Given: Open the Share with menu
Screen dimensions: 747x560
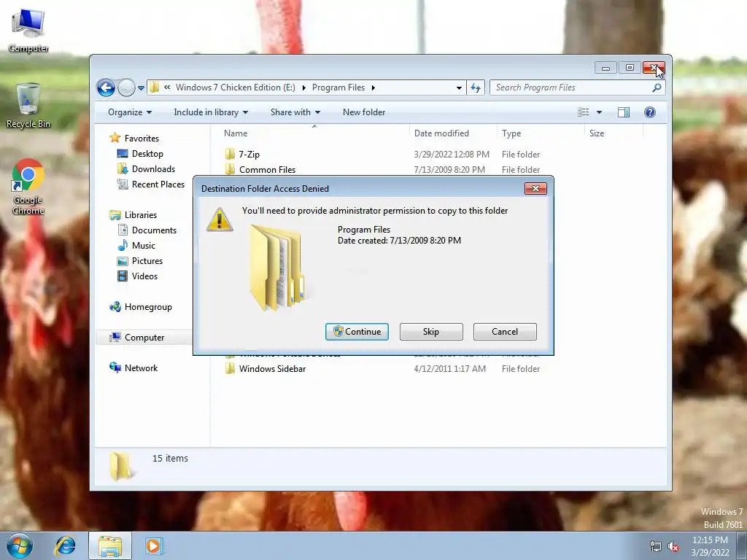Looking at the screenshot, I should pyautogui.click(x=295, y=112).
